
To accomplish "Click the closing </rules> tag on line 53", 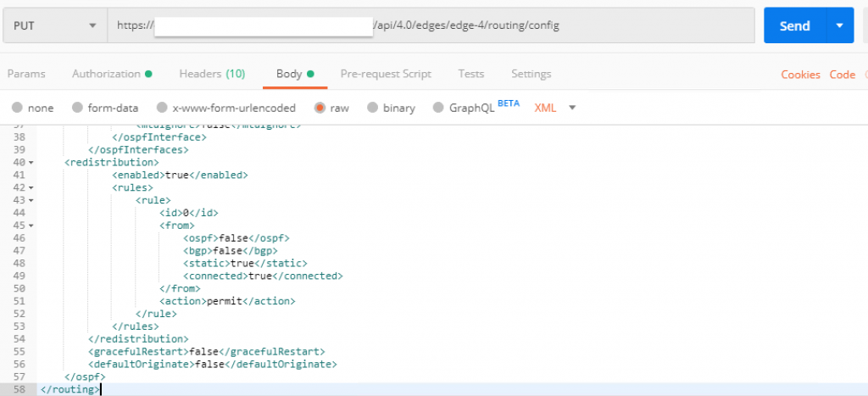I will 136,326.
